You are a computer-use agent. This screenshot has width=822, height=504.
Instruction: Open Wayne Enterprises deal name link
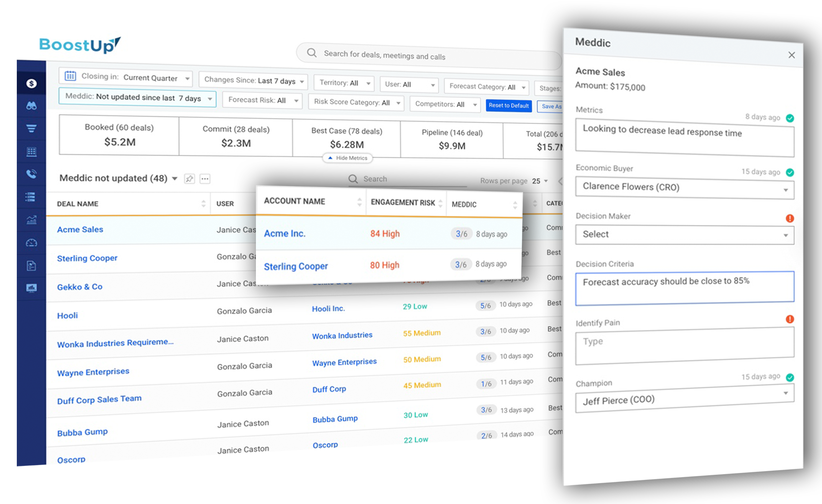click(93, 372)
